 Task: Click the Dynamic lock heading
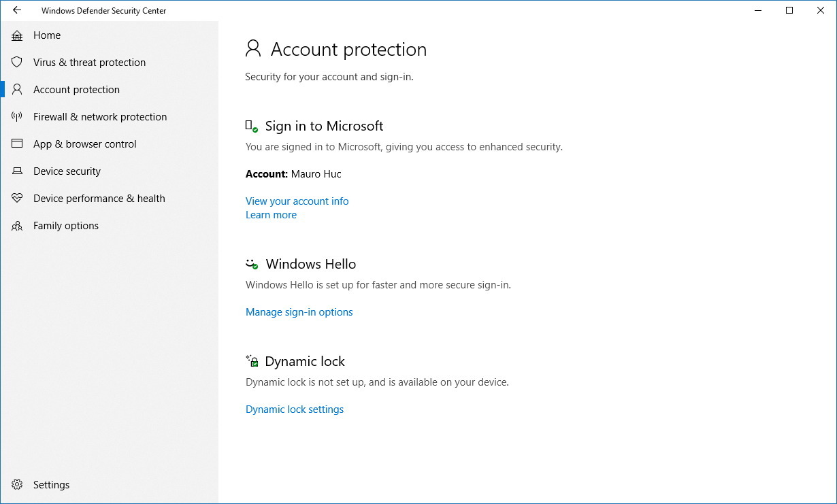305,361
